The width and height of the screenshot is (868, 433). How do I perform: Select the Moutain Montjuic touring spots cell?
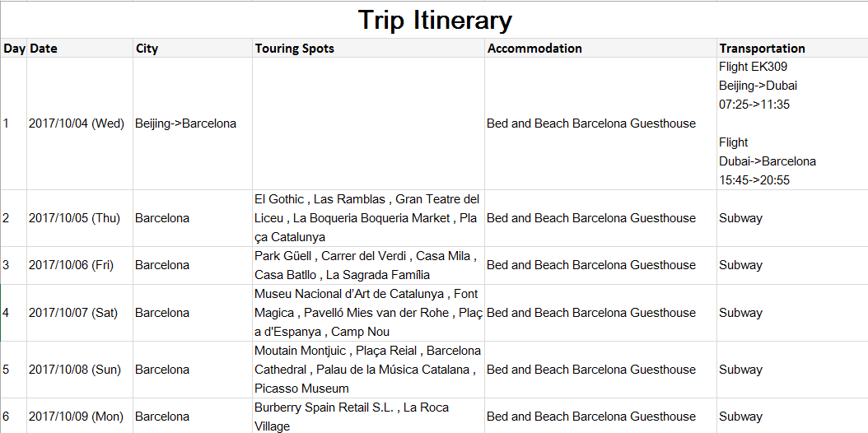coord(368,370)
